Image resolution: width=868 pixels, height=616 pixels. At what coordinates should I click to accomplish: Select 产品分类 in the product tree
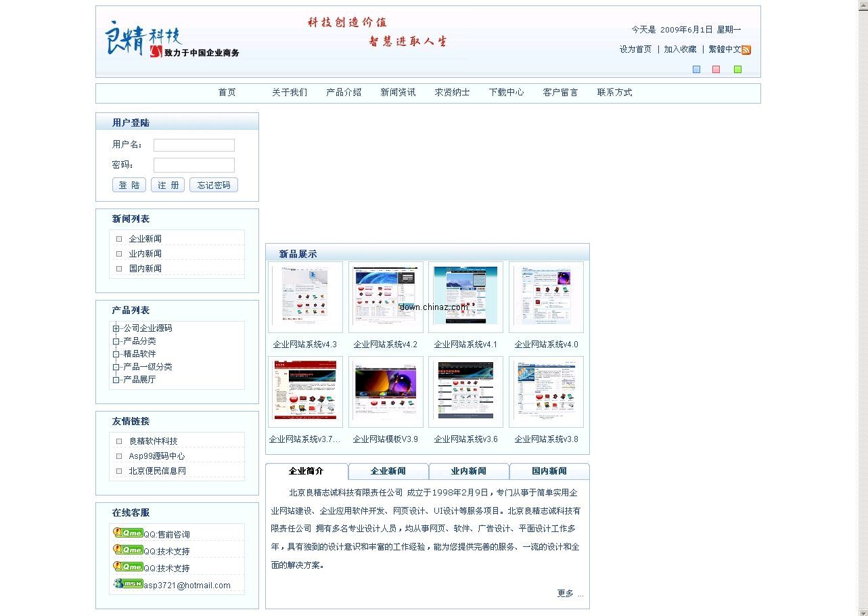(139, 341)
